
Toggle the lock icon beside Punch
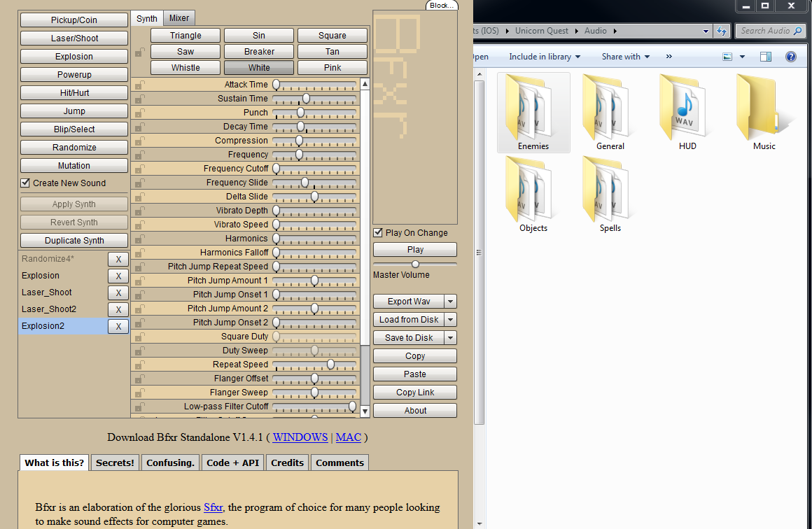(x=139, y=113)
